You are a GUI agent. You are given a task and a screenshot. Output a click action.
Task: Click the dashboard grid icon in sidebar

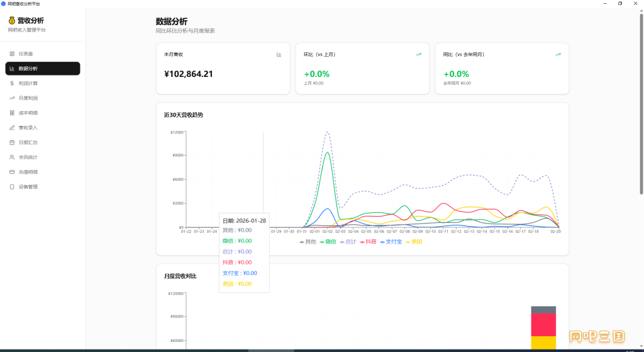click(x=12, y=54)
